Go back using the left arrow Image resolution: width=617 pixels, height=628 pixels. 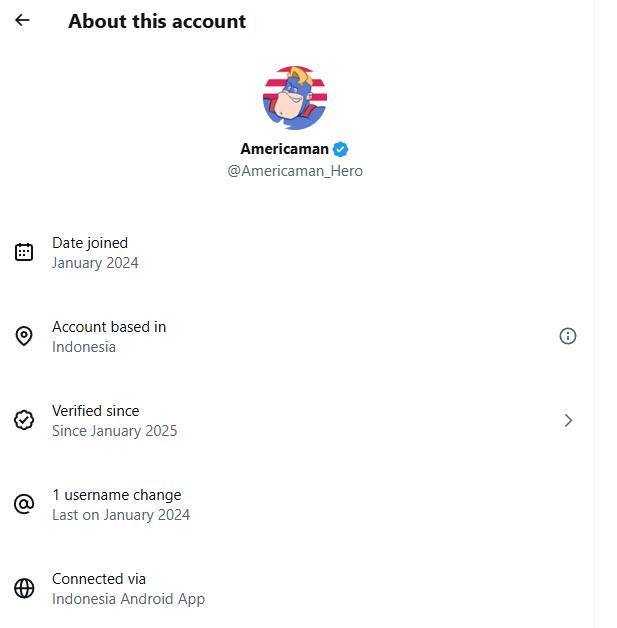pyautogui.click(x=23, y=20)
